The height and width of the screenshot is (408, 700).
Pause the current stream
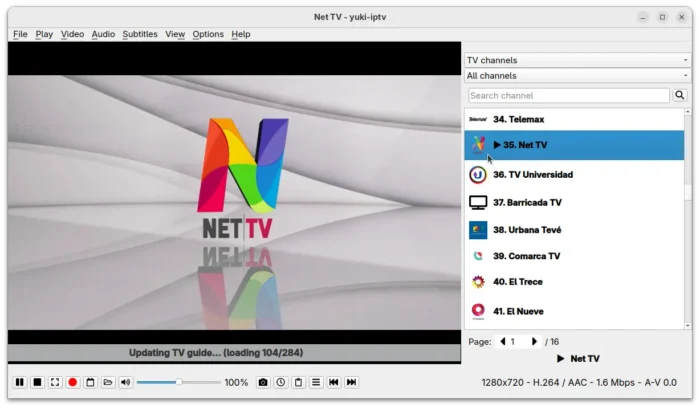coord(19,382)
